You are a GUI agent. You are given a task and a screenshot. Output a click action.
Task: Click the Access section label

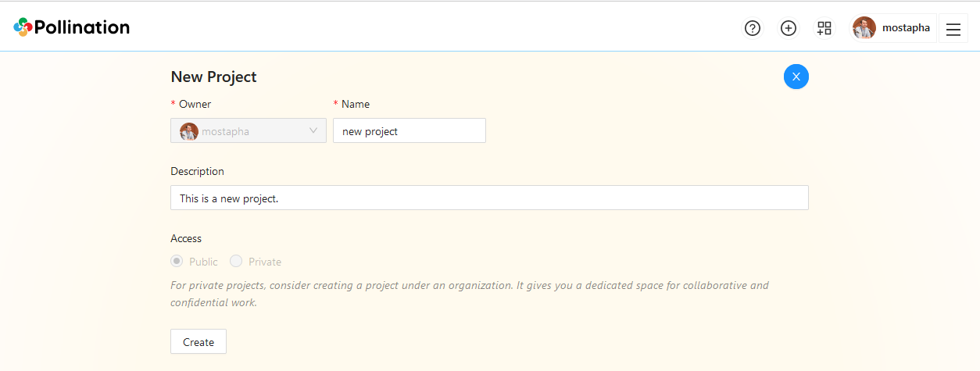186,238
